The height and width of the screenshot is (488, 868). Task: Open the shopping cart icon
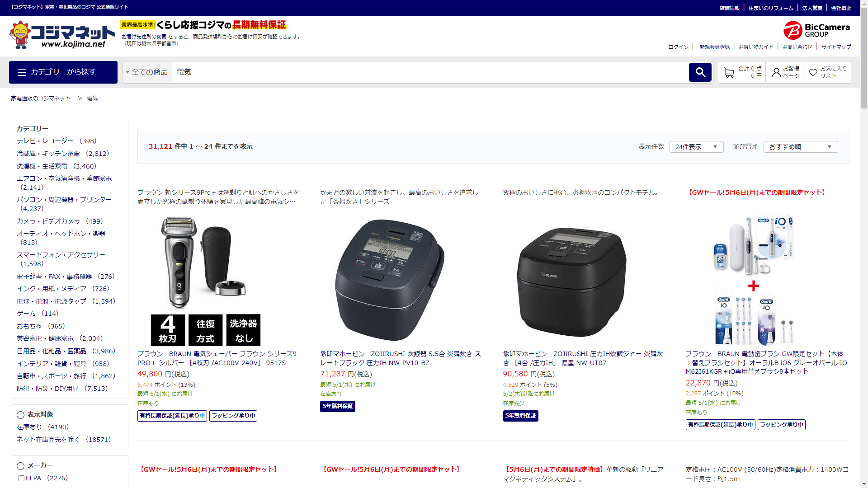728,72
